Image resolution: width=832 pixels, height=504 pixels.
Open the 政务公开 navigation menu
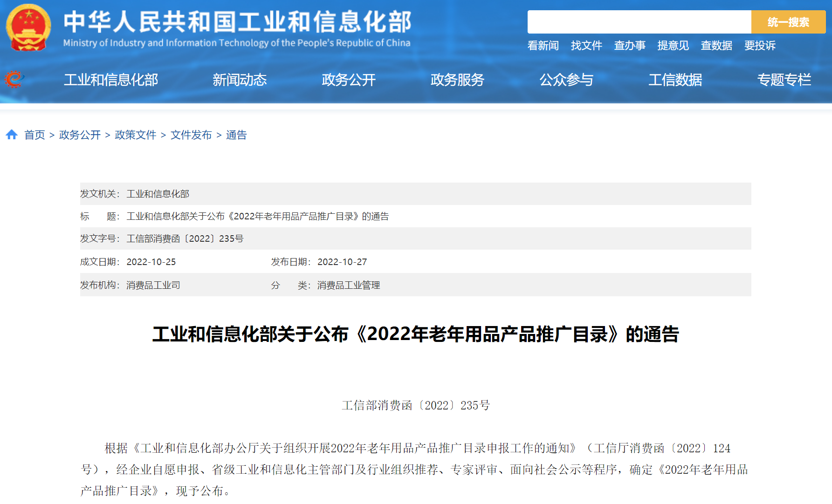pos(349,80)
